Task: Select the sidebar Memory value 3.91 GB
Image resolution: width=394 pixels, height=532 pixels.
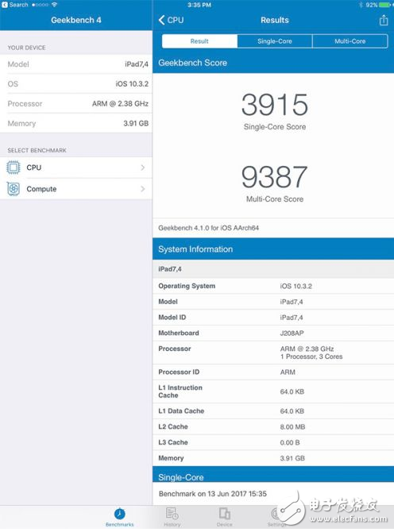Action: 136,124
